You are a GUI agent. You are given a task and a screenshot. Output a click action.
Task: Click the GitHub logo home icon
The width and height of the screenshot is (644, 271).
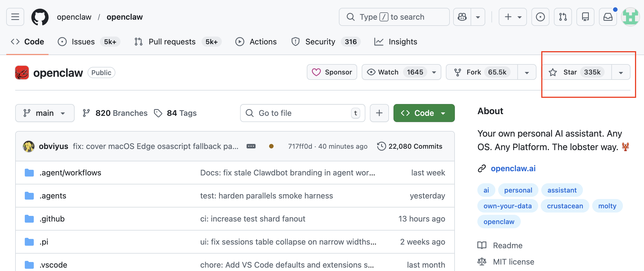click(x=40, y=17)
